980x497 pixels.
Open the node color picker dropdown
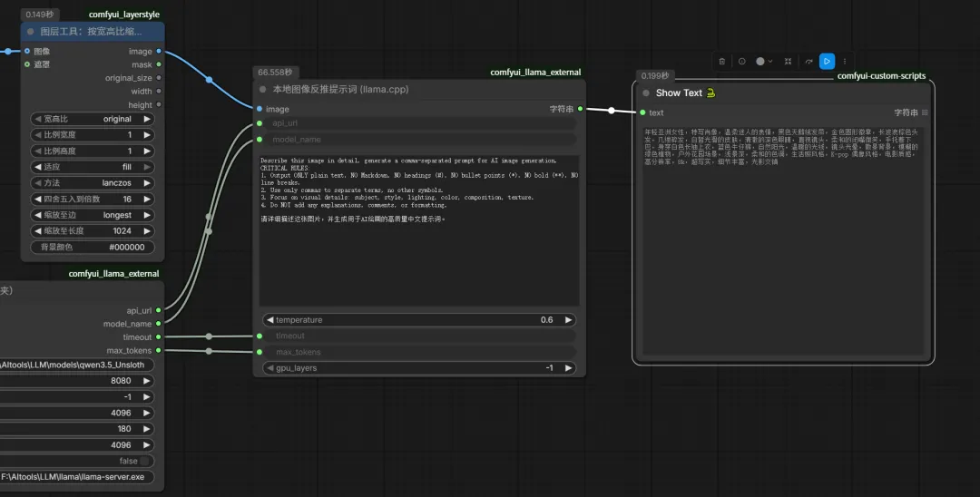764,61
